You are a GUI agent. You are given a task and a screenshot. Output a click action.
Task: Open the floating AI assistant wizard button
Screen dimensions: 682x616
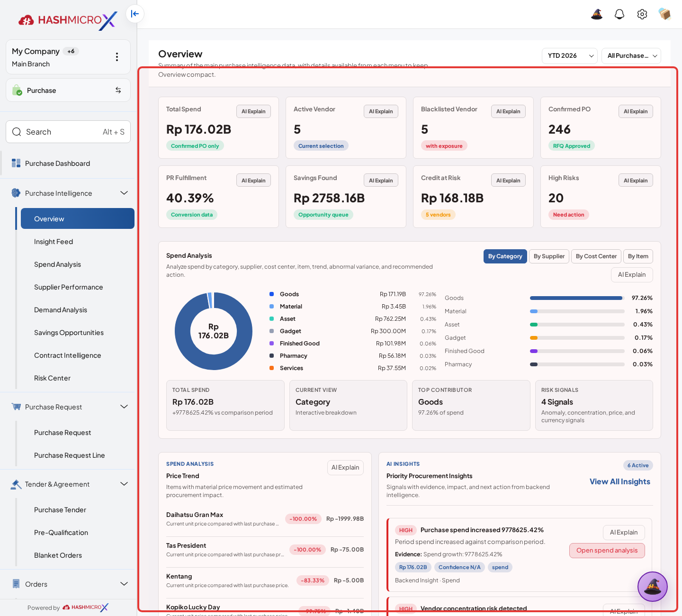(x=653, y=587)
